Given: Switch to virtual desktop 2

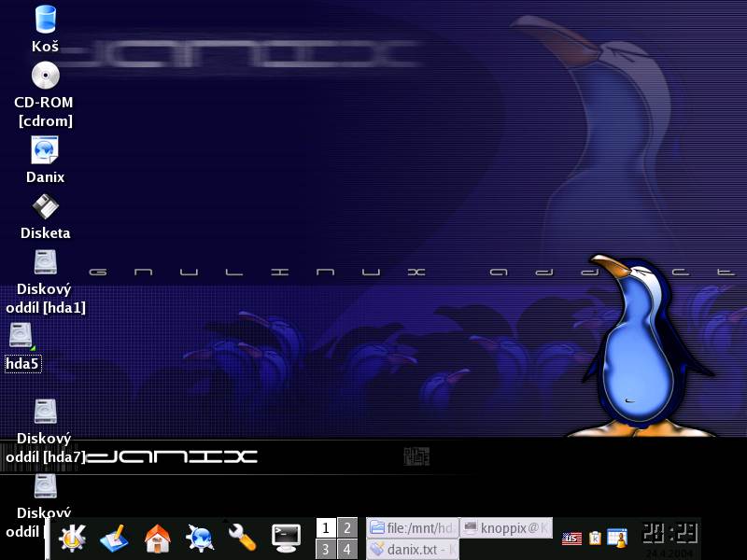Looking at the screenshot, I should click(347, 527).
